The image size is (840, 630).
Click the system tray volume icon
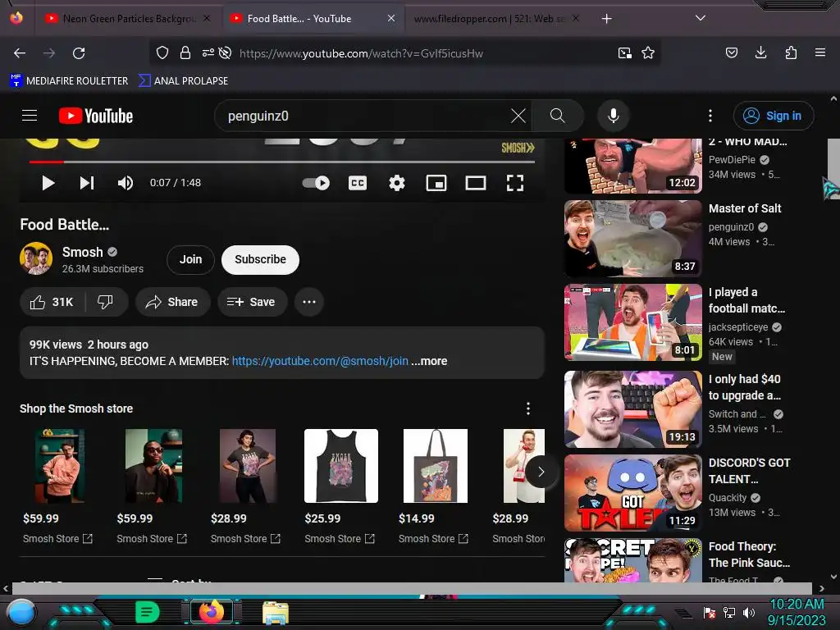click(749, 612)
